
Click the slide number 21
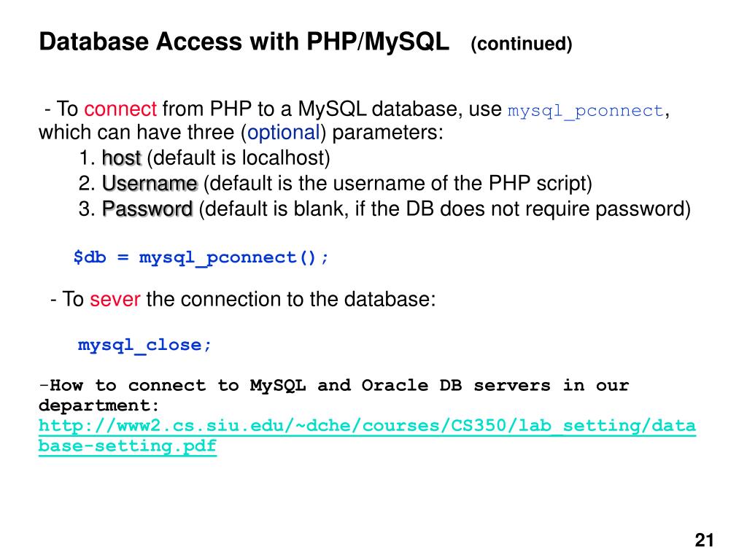pos(704,540)
